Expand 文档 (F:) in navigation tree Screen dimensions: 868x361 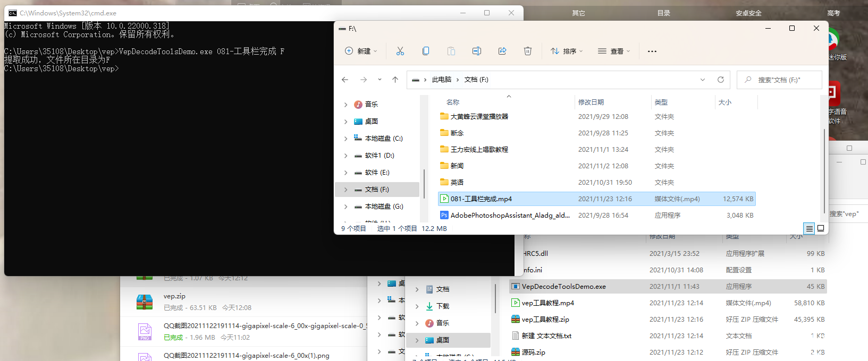pyautogui.click(x=346, y=190)
